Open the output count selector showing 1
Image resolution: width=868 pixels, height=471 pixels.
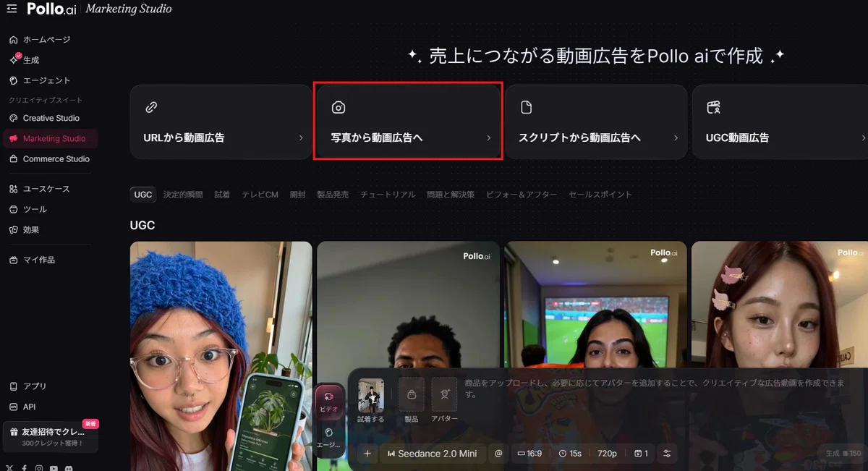[x=641, y=454]
